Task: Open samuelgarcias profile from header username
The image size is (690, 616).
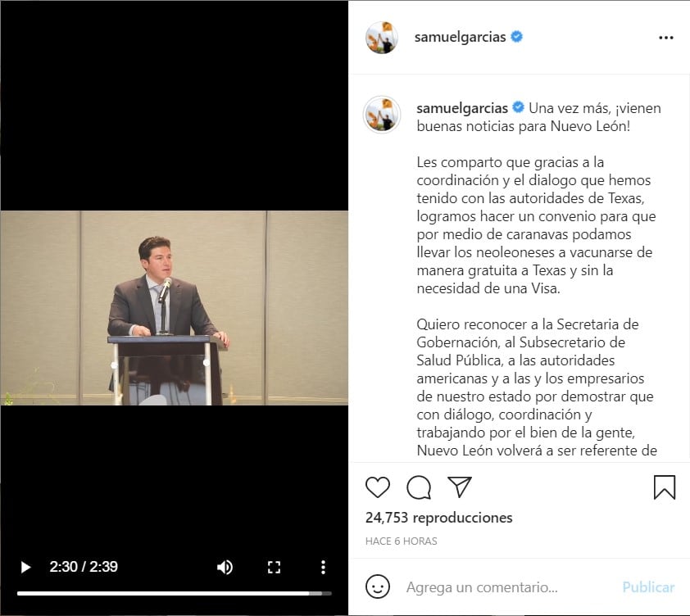Action: 460,38
